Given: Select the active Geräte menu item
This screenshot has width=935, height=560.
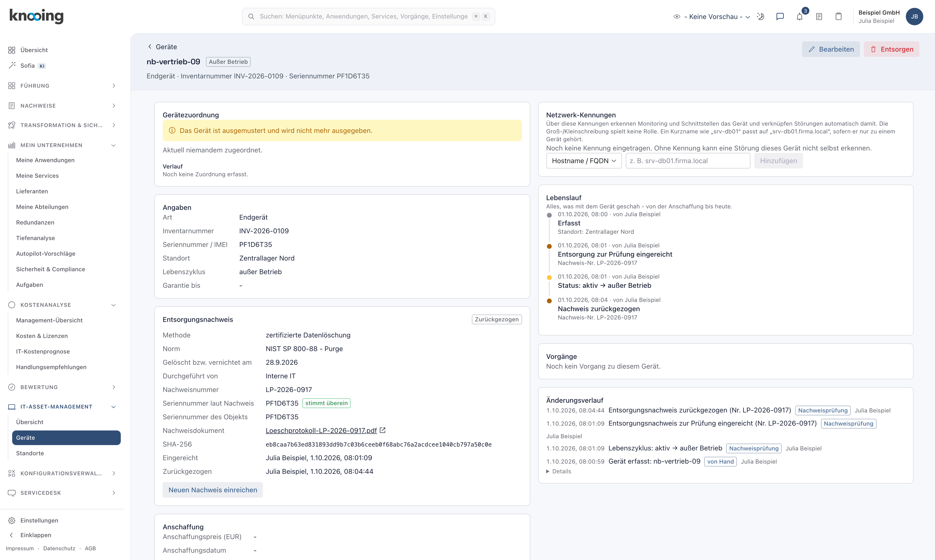Looking at the screenshot, I should [66, 438].
